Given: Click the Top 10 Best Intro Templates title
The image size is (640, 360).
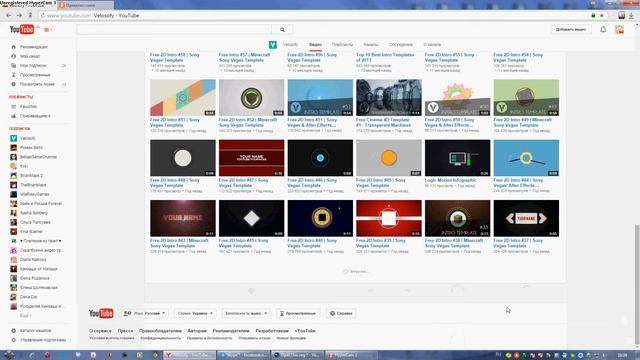Looking at the screenshot, I should tap(385, 57).
